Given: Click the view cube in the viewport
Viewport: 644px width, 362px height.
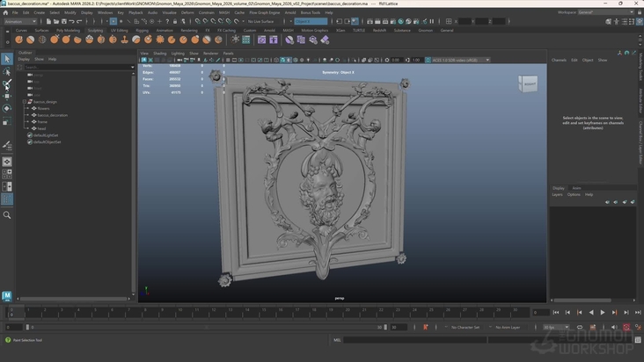Looking at the screenshot, I should tap(528, 85).
